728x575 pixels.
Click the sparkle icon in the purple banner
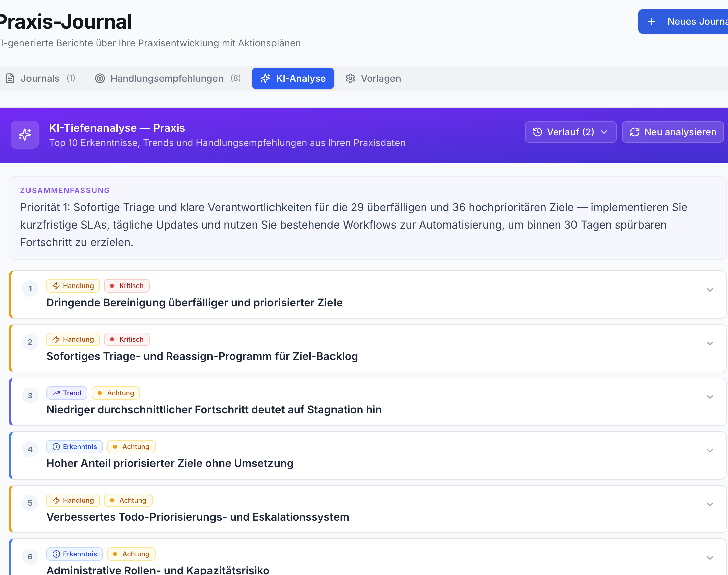(x=25, y=135)
